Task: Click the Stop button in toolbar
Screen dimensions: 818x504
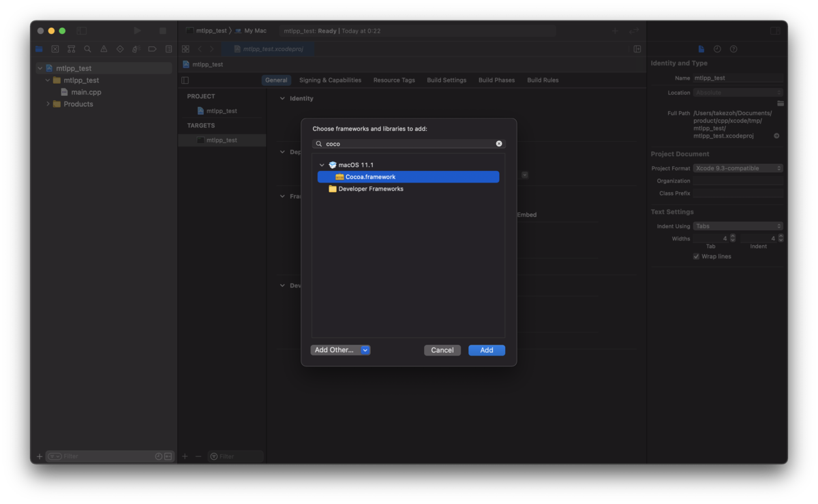Action: 162,31
